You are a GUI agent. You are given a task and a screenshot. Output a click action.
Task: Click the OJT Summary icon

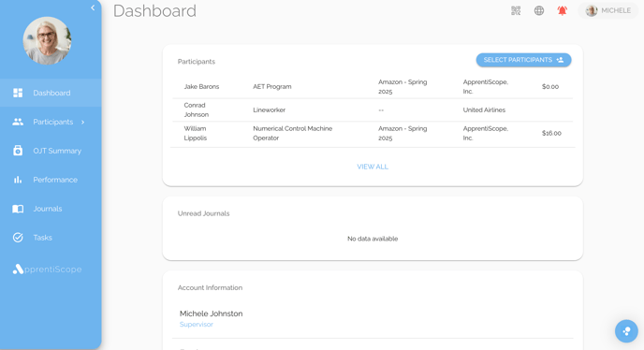click(x=18, y=151)
